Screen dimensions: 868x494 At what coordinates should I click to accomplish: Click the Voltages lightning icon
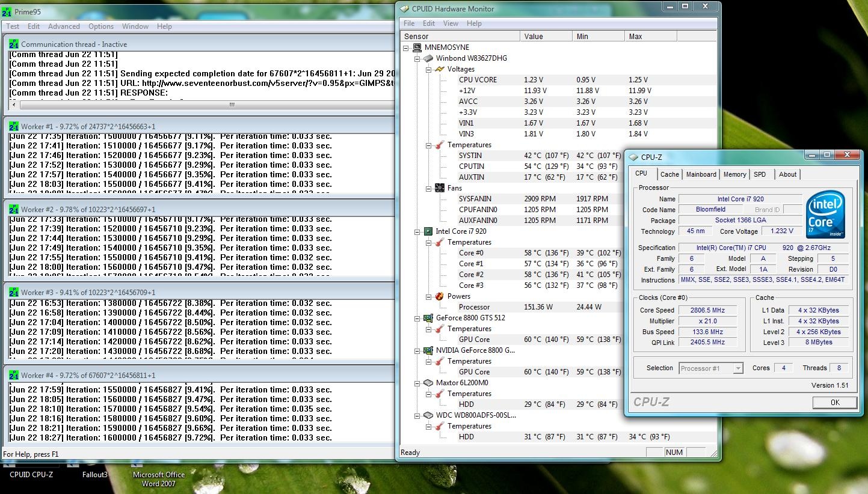click(x=440, y=69)
